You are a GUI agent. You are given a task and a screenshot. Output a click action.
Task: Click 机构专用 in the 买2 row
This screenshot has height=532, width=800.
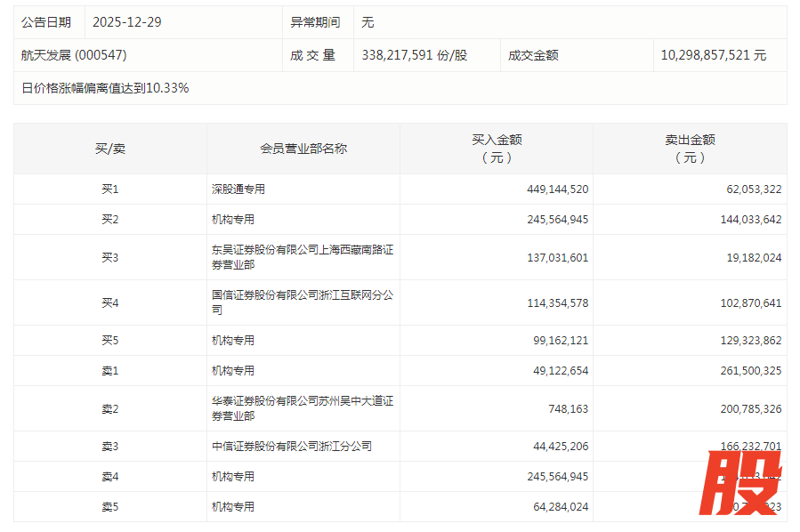(x=233, y=220)
